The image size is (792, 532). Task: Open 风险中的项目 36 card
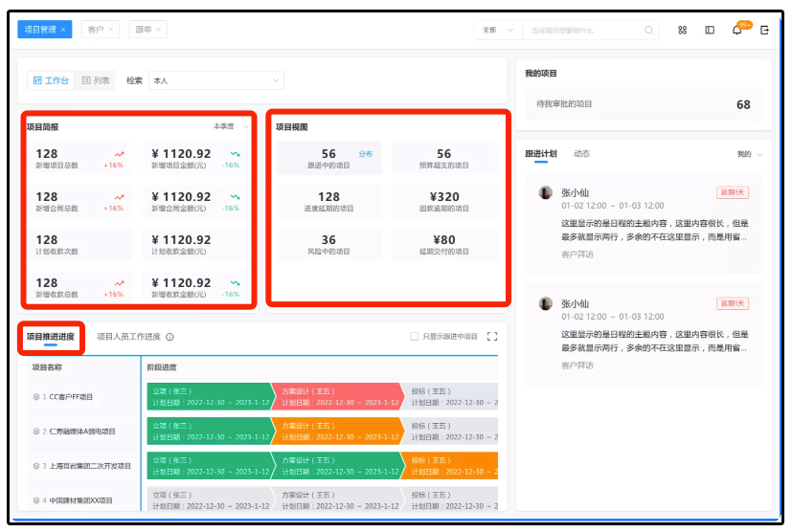(328, 244)
